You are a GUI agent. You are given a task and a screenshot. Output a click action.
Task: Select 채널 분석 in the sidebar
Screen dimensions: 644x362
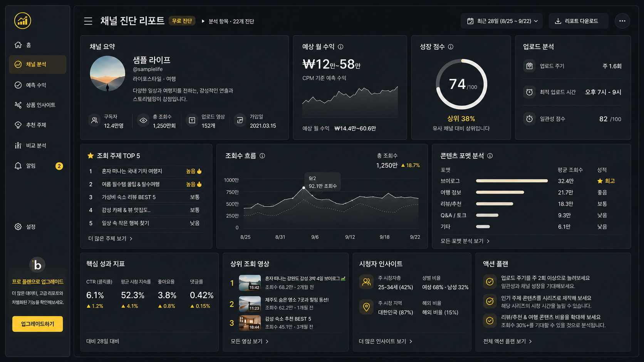[x=37, y=64]
